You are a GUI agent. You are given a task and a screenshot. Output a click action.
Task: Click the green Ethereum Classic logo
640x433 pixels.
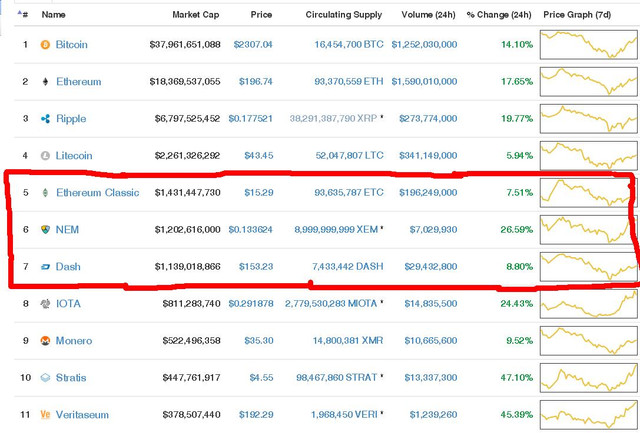click(x=45, y=193)
